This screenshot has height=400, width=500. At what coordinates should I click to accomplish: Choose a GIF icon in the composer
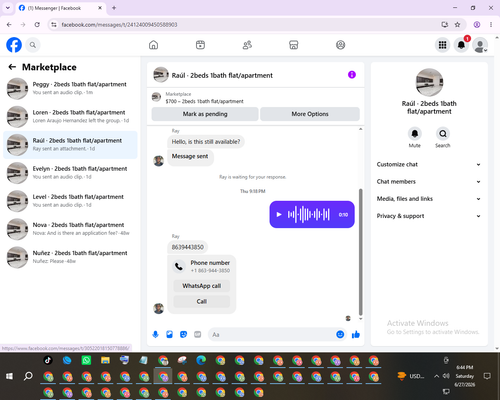click(198, 334)
